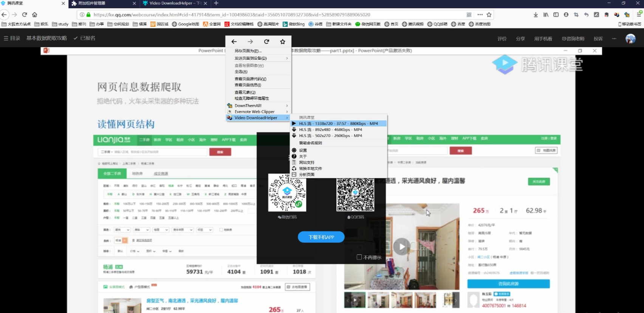
Task: Open the 微信网页版 bookmark
Action: pos(368,24)
